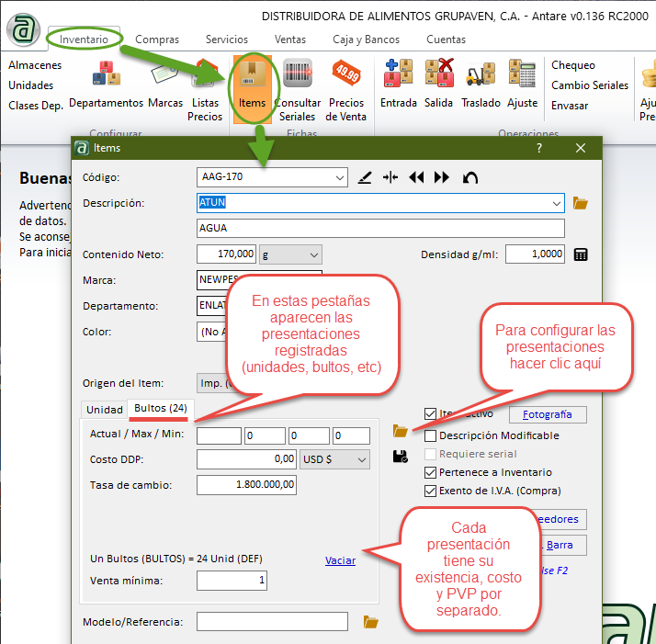Open the Ventas menu
Screen dimensions: 656x644
[290, 40]
